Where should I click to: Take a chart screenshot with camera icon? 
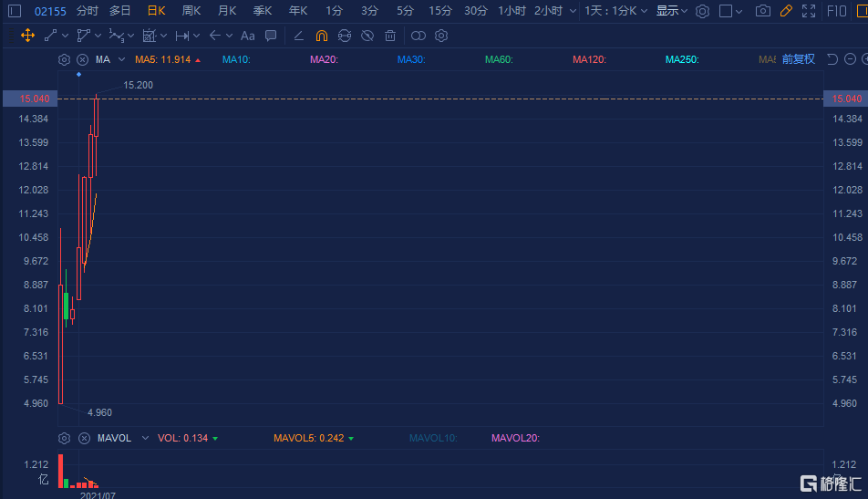pos(762,11)
